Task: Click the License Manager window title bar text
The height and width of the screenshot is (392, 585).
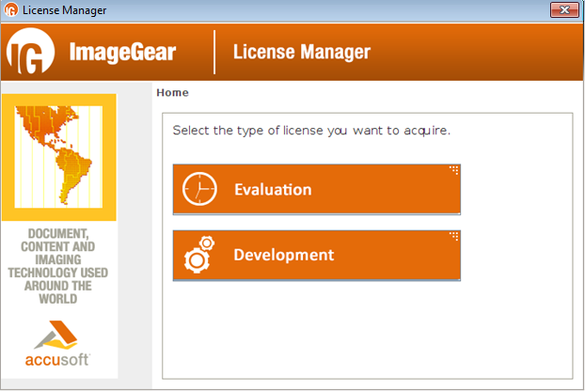Action: coord(64,10)
